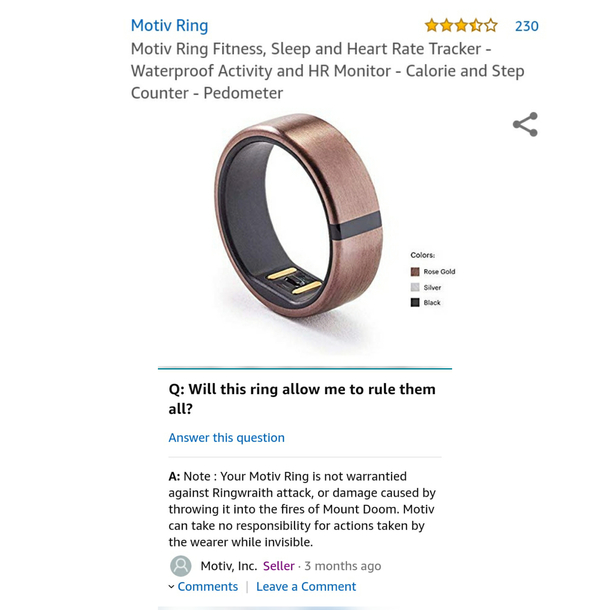Click the 3 months ago timestamp
The image size is (610, 610).
343,566
